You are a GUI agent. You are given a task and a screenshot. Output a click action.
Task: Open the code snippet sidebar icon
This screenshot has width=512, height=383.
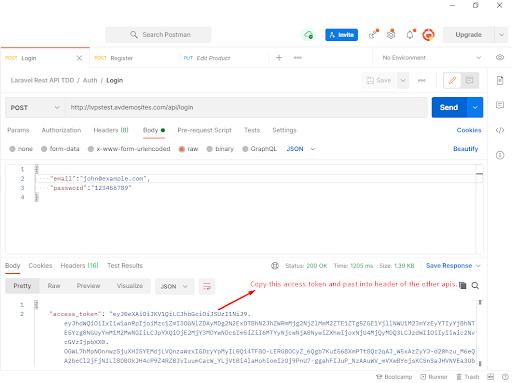(500, 130)
